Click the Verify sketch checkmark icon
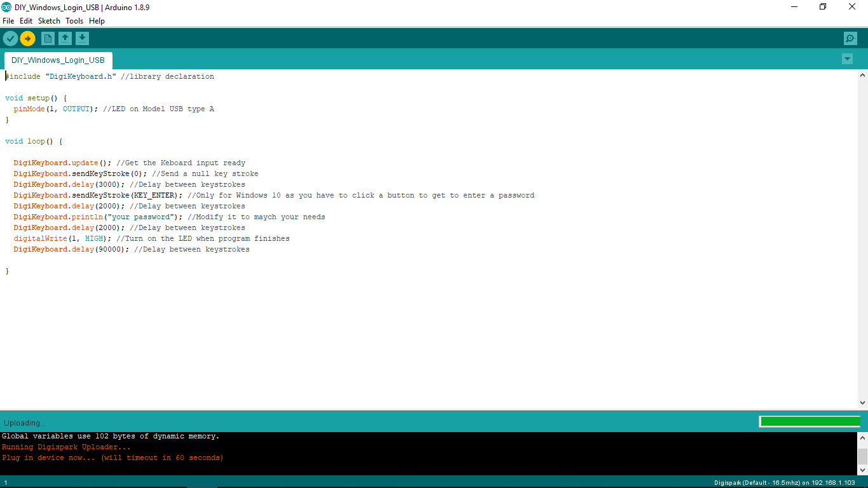Image resolution: width=868 pixels, height=488 pixels. click(10, 38)
